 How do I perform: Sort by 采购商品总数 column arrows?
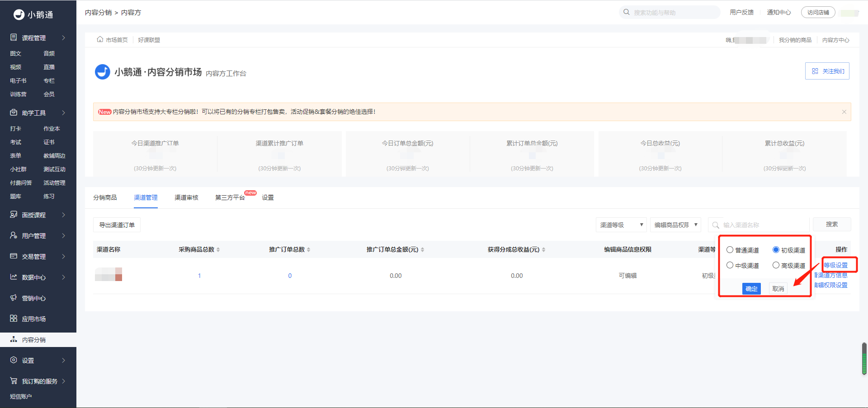pos(218,249)
